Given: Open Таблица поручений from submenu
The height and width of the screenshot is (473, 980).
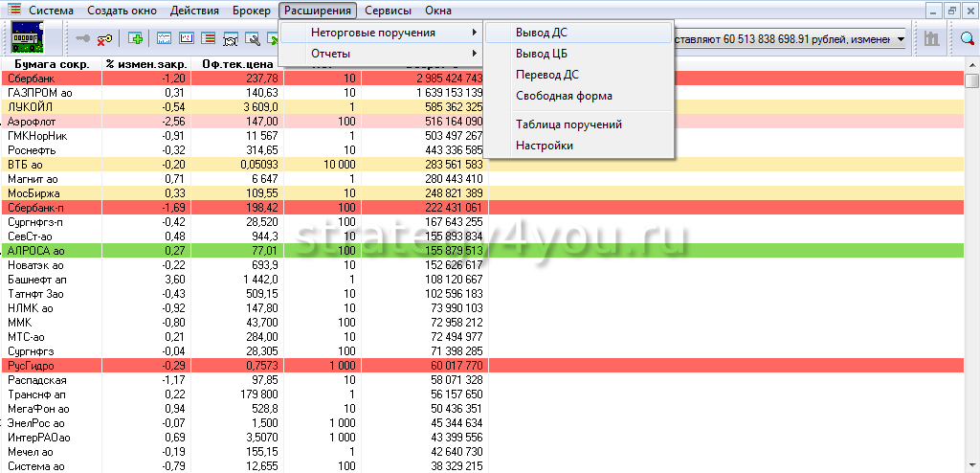Looking at the screenshot, I should [x=568, y=124].
